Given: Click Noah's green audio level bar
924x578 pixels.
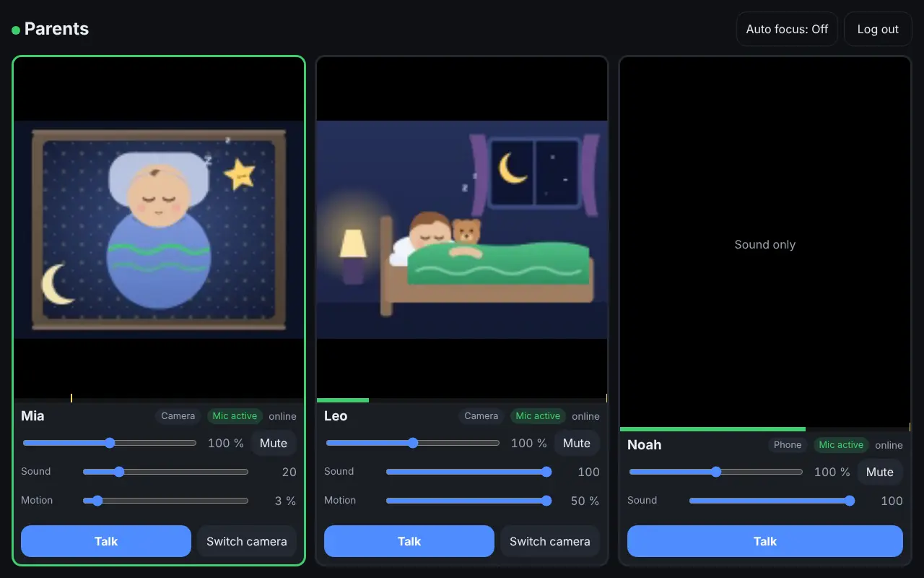Looking at the screenshot, I should click(712, 429).
